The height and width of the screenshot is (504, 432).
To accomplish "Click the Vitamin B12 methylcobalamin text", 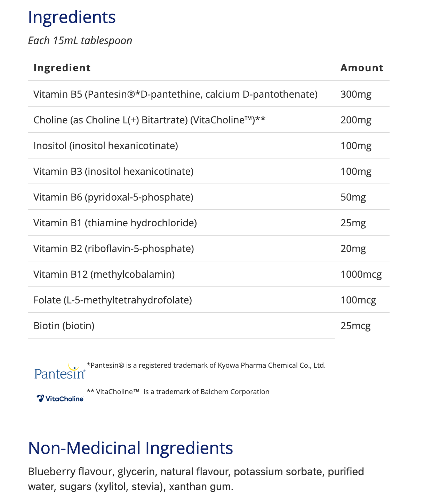I will pos(104,274).
